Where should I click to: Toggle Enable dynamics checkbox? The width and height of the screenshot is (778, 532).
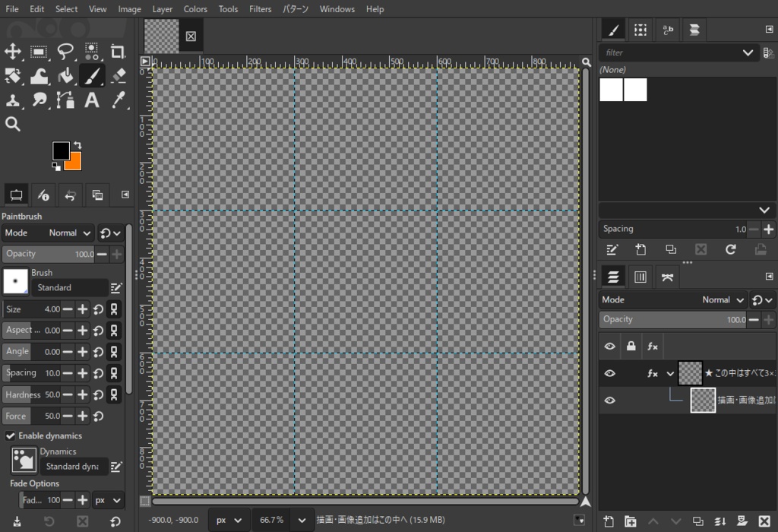(10, 435)
